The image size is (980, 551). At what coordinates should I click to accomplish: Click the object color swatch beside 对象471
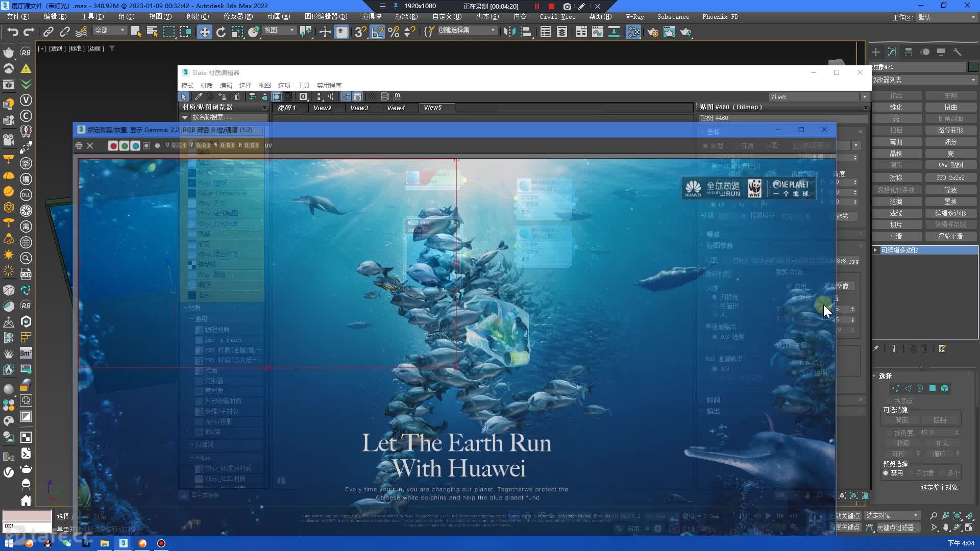click(x=973, y=67)
